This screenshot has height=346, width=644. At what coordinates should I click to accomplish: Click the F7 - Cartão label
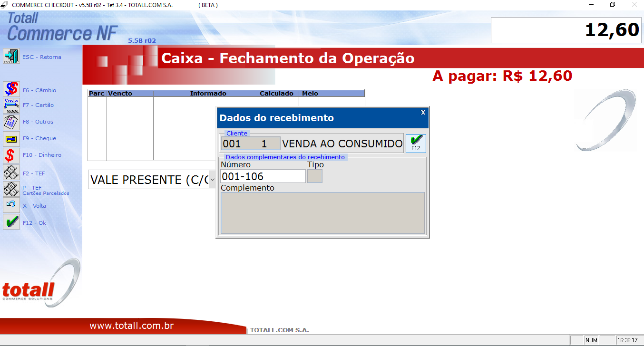pyautogui.click(x=38, y=105)
